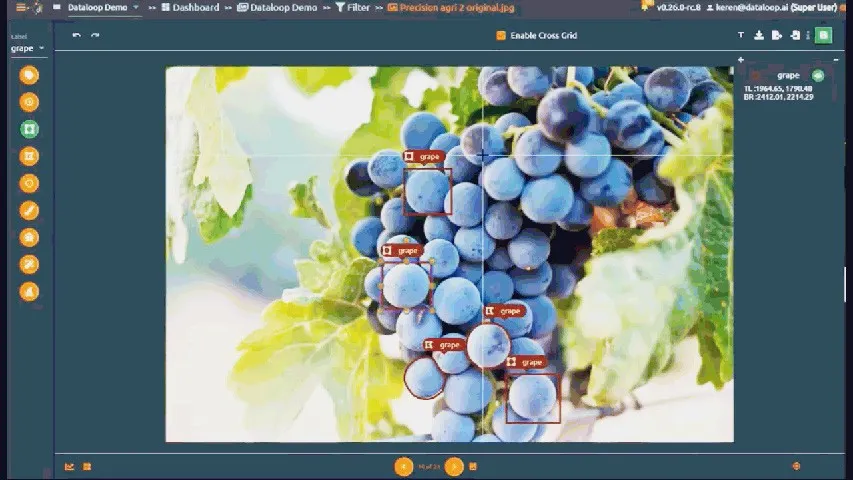The width and height of the screenshot is (853, 480).
Task: Click the T text toolbar icon
Action: pyautogui.click(x=740, y=35)
